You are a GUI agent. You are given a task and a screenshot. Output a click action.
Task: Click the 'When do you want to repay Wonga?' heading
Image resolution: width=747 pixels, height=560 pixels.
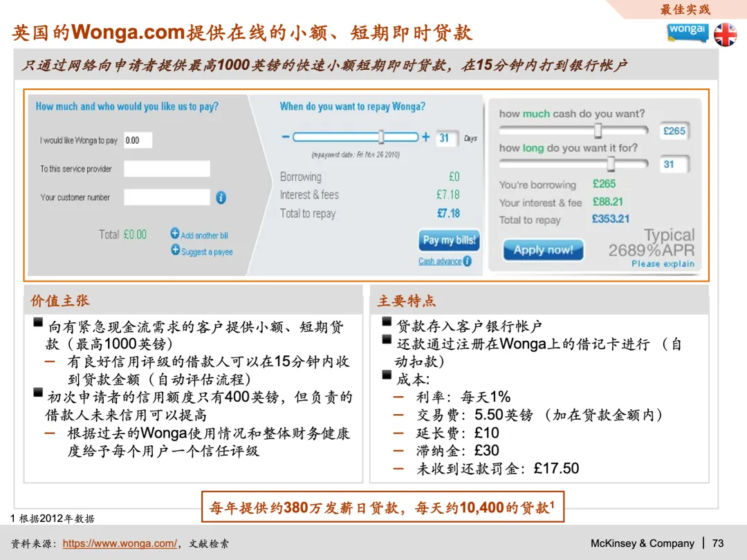click(353, 106)
